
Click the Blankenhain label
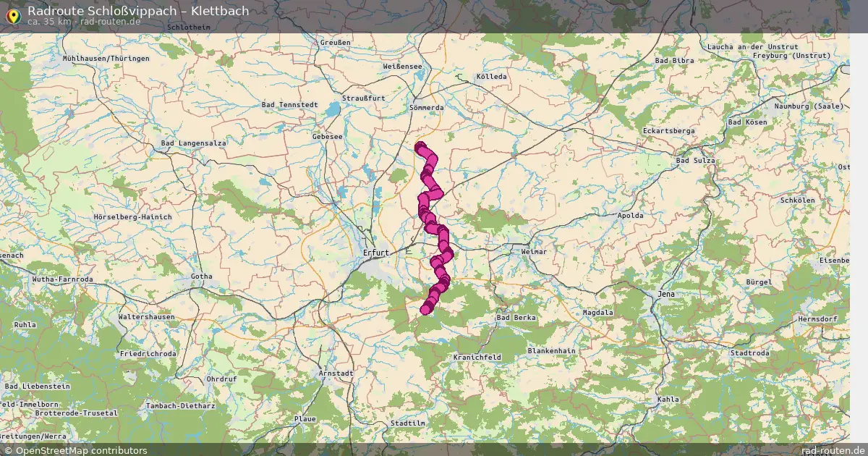click(551, 350)
